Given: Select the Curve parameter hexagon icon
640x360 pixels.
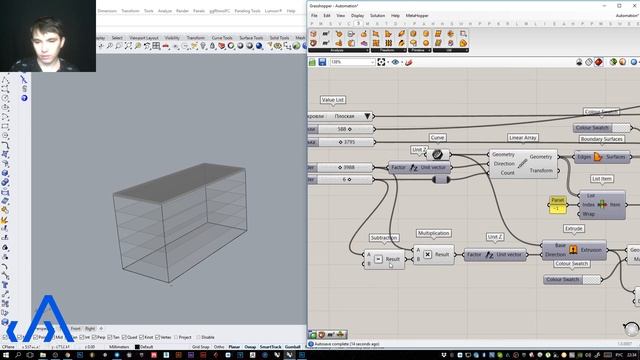Looking at the screenshot, I should [x=437, y=154].
